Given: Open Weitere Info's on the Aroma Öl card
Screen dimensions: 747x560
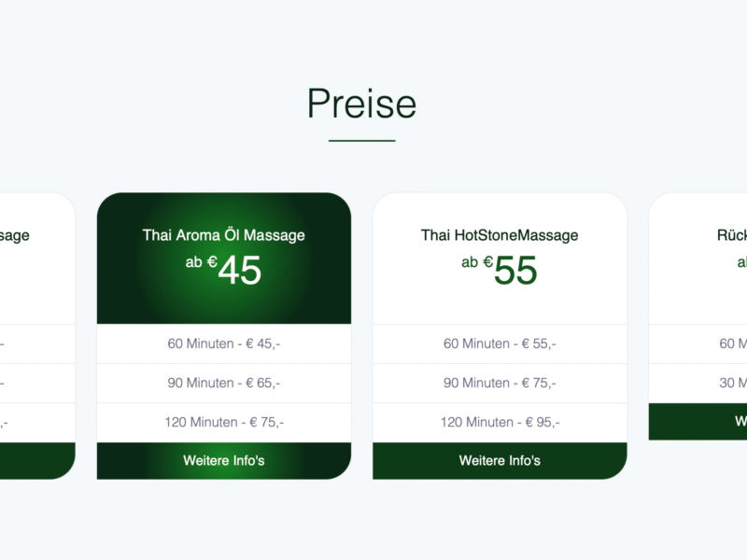Looking at the screenshot, I should click(224, 460).
